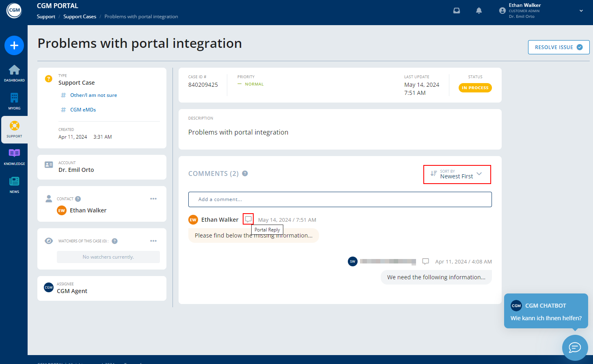
Task: Click the In Process status badge
Action: [x=475, y=88]
